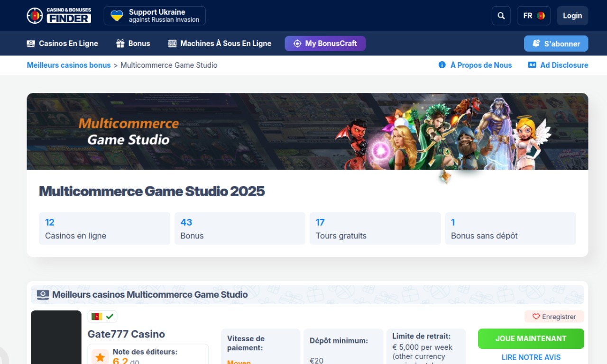Select the Limite de retrait label
Screen dimensions: 607x364
point(421,336)
